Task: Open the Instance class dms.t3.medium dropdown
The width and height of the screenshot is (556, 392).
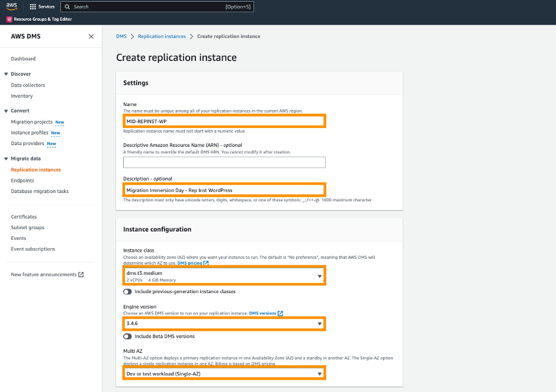Action: click(x=224, y=276)
